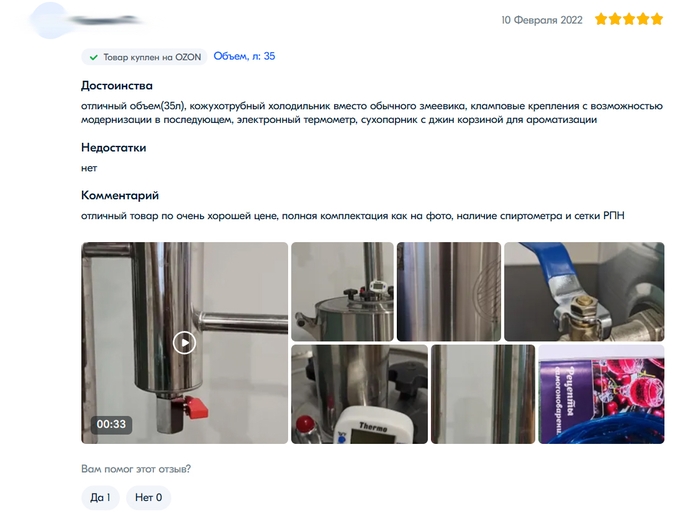Click the green checkmark purchase badge icon
Screen dimensions: 693x524
point(94,57)
